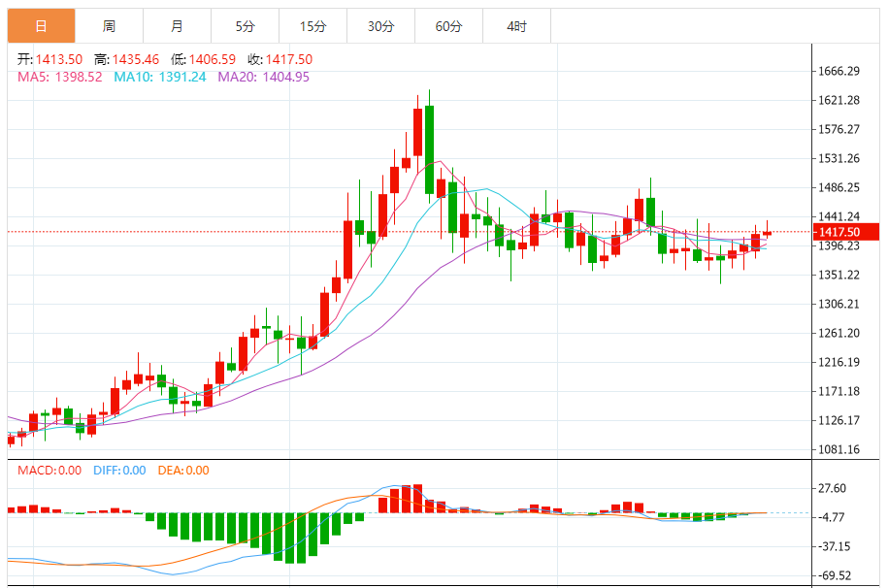The height and width of the screenshot is (588, 888).
Task: Select the 周 weekly chart tab
Action: point(109,26)
